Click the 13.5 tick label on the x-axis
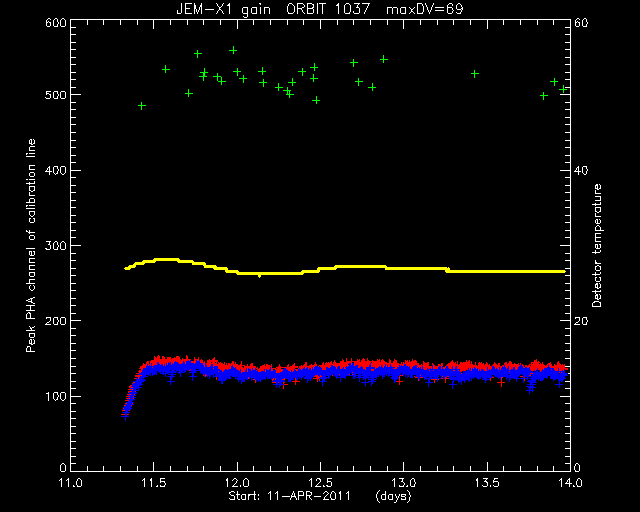 [x=487, y=483]
